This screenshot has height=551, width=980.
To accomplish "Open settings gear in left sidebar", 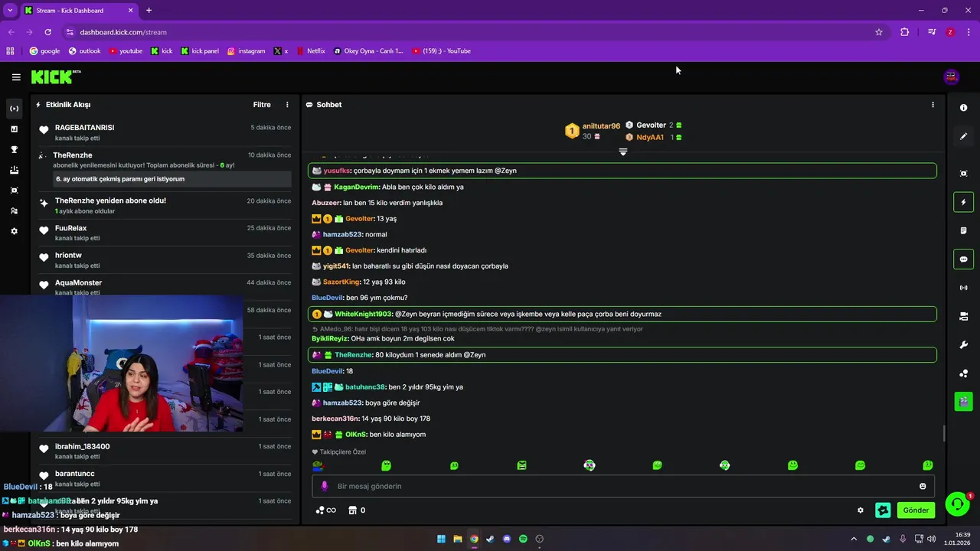I will pyautogui.click(x=14, y=231).
